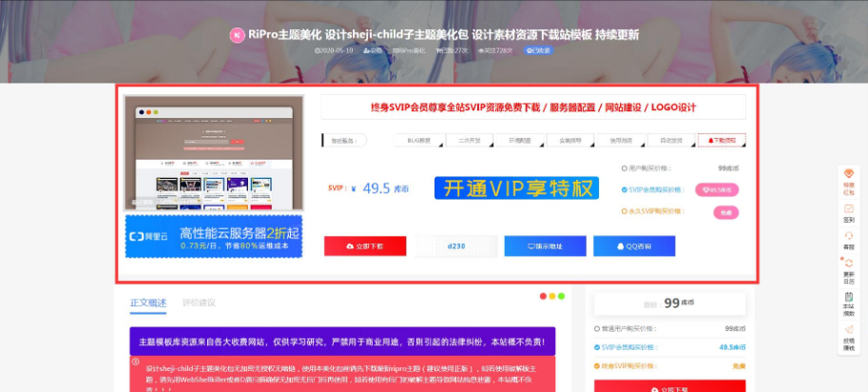Click the third after-sale service tag
Screen dimensions: 868x392
[520, 141]
